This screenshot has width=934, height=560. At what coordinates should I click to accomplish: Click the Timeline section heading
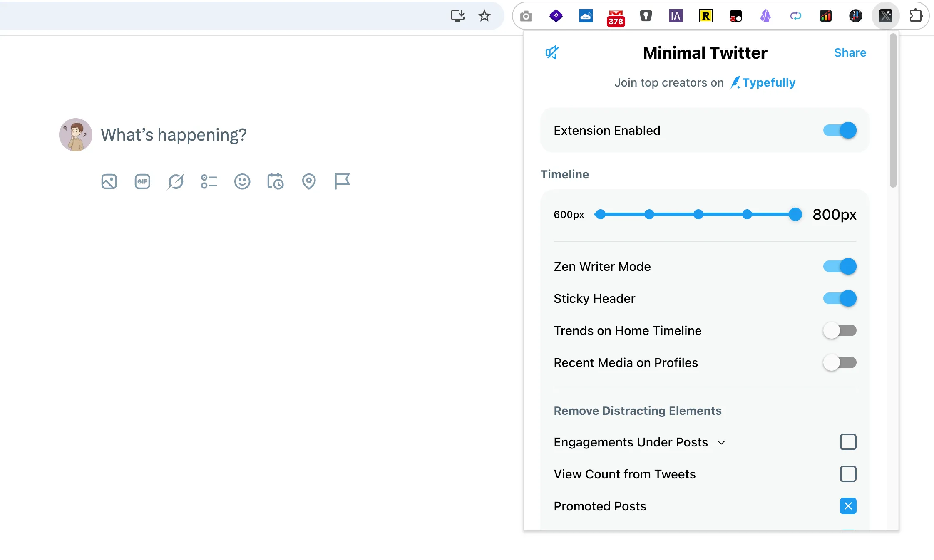click(x=564, y=174)
